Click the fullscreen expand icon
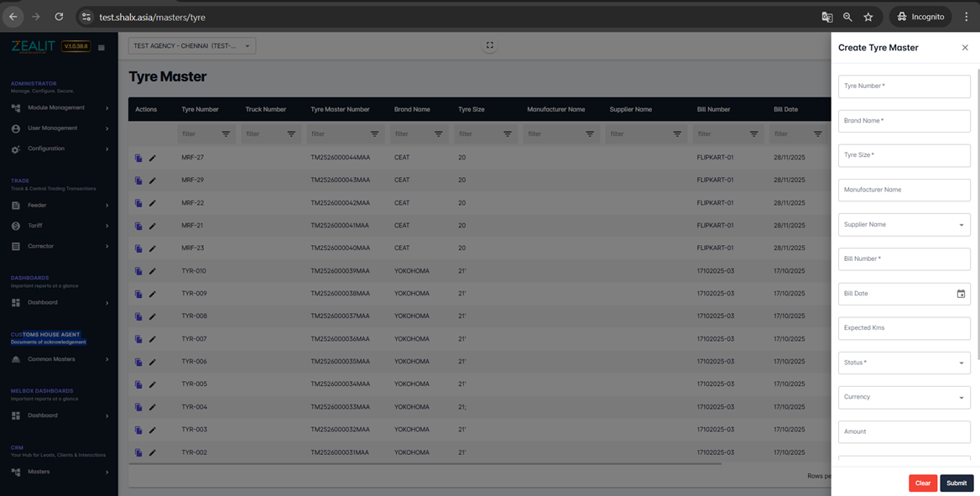980x496 pixels. pyautogui.click(x=489, y=45)
